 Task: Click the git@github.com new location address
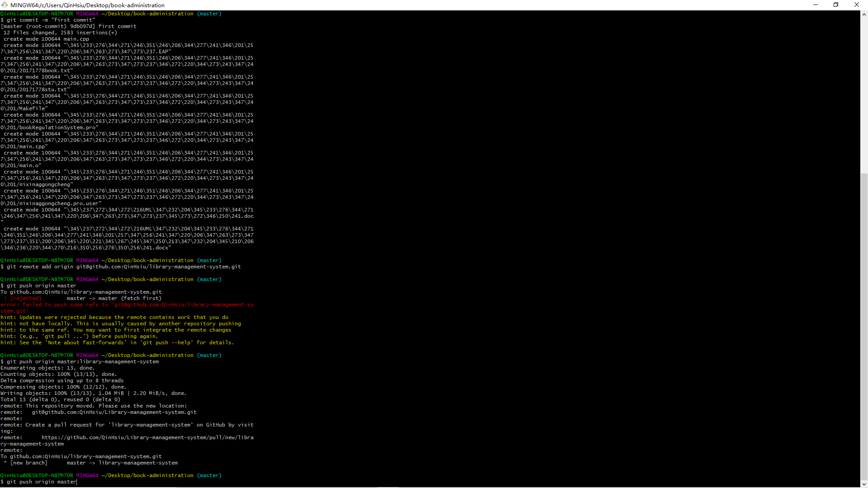(114, 412)
